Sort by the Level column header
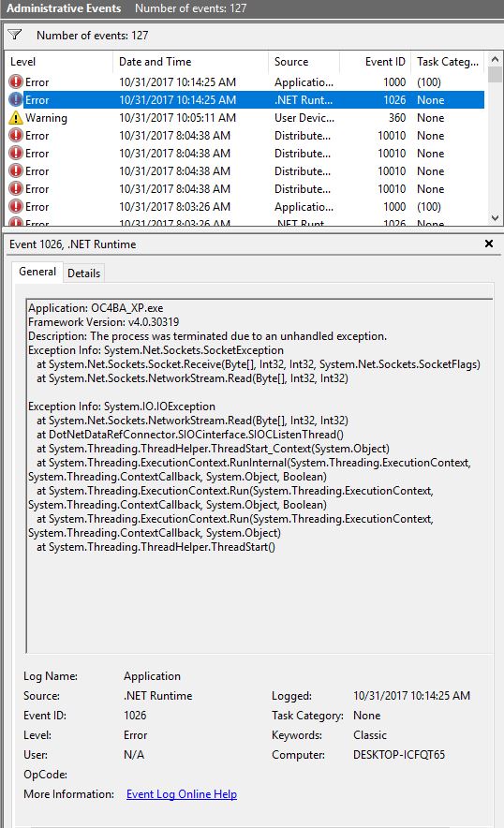Viewport: 504px width, 828px height. pos(58,62)
